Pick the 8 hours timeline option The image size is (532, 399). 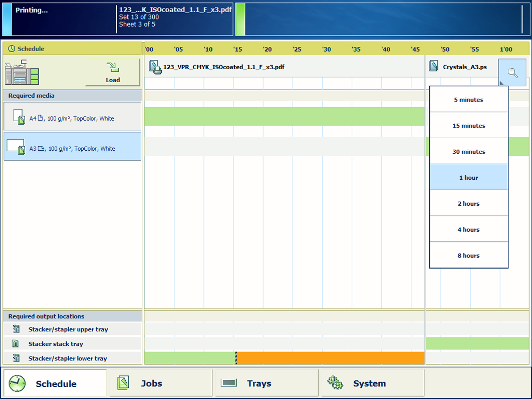click(x=468, y=255)
